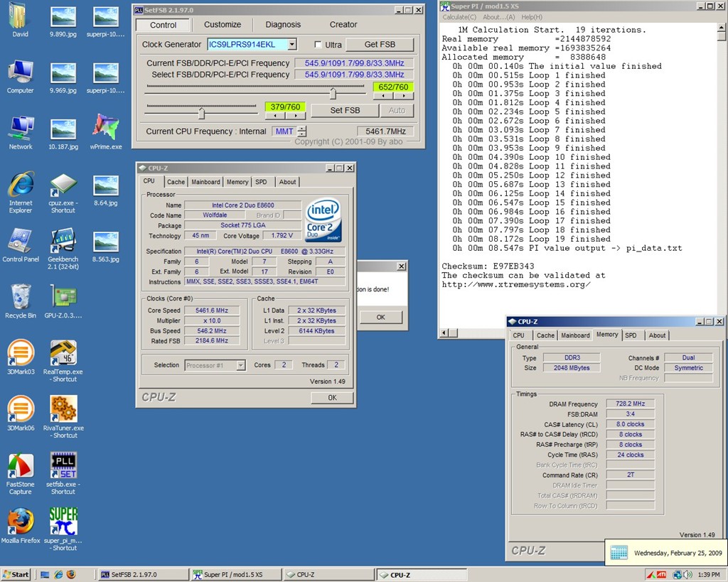Open the cpuz.exe shortcut

(x=63, y=191)
